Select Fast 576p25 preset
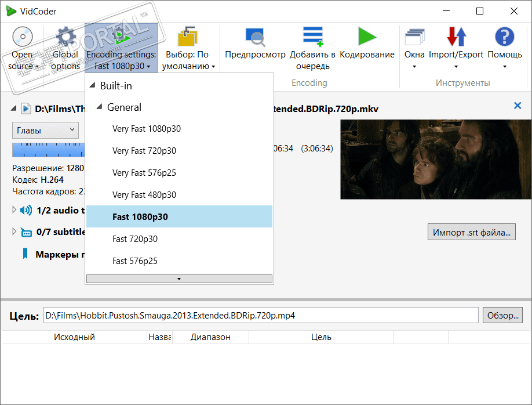532x405 pixels. pos(179,261)
